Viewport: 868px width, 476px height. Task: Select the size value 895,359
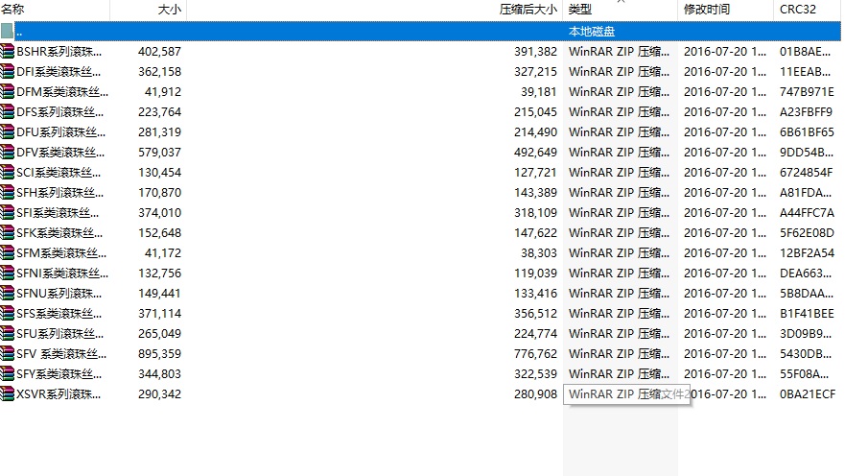click(159, 354)
